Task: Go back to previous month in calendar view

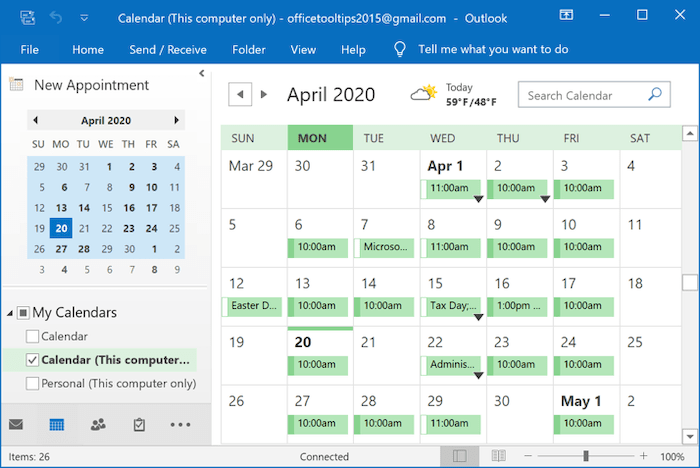Action: (240, 94)
